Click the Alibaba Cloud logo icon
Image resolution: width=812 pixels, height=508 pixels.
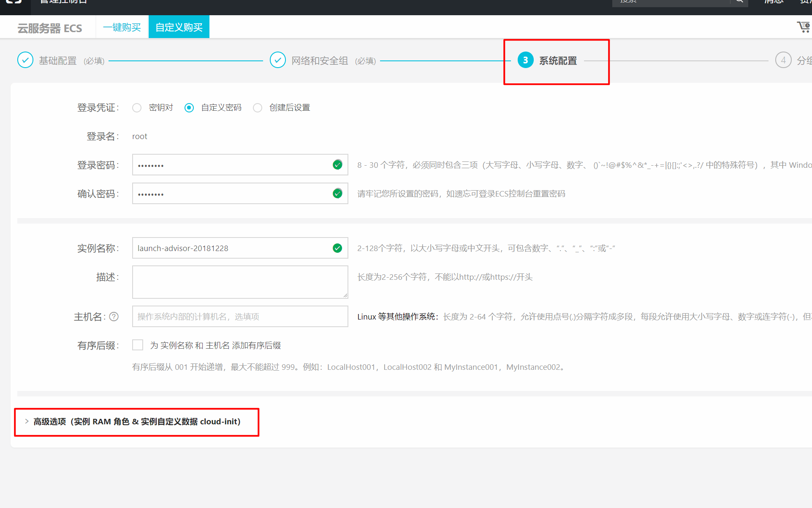[x=14, y=2]
